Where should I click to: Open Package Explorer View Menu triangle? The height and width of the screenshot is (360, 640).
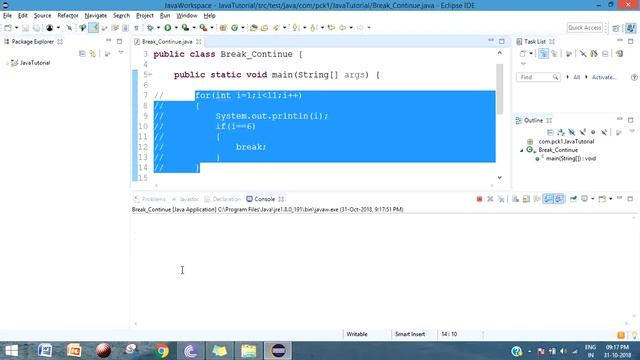pyautogui.click(x=121, y=53)
